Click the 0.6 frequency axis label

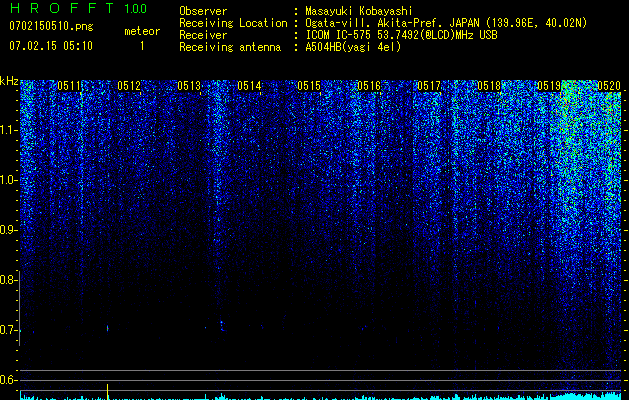coord(8,380)
